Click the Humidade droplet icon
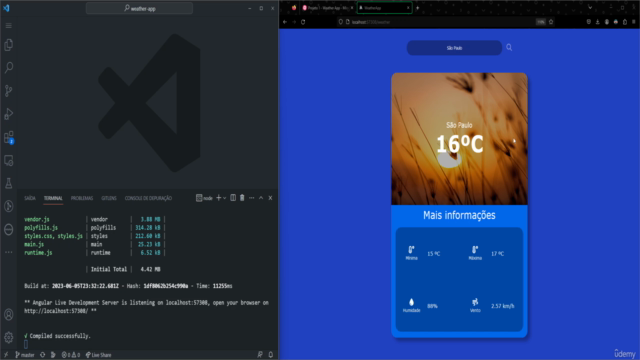The width and height of the screenshot is (640, 360). (x=411, y=302)
